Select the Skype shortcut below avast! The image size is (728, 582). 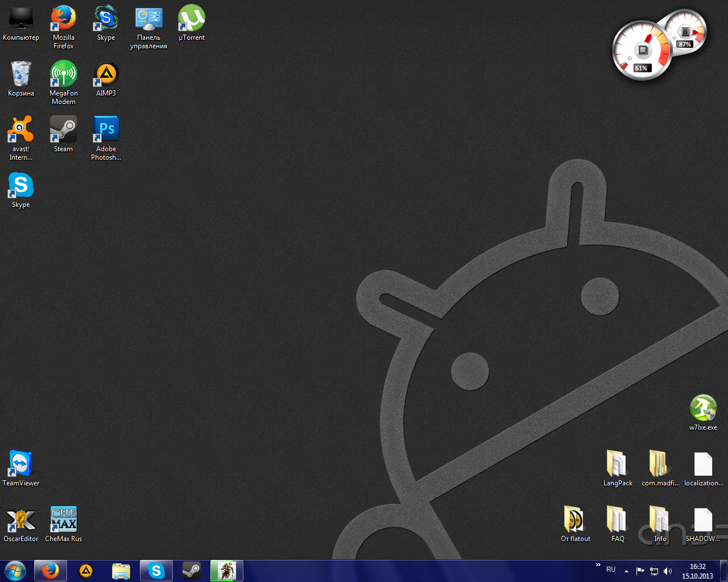(x=21, y=190)
